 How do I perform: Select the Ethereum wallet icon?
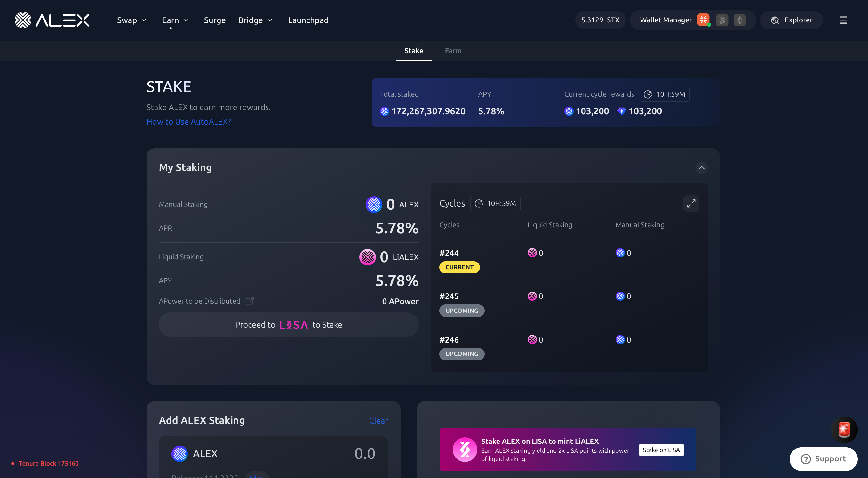tap(740, 20)
